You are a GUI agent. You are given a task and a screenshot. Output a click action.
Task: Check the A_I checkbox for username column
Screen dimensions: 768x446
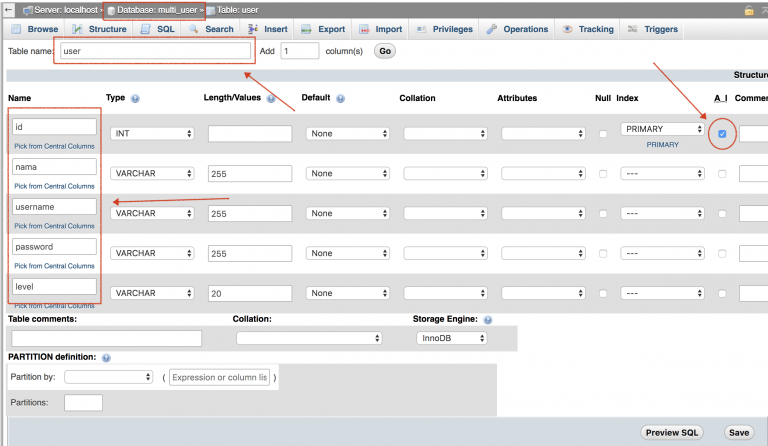coord(722,214)
